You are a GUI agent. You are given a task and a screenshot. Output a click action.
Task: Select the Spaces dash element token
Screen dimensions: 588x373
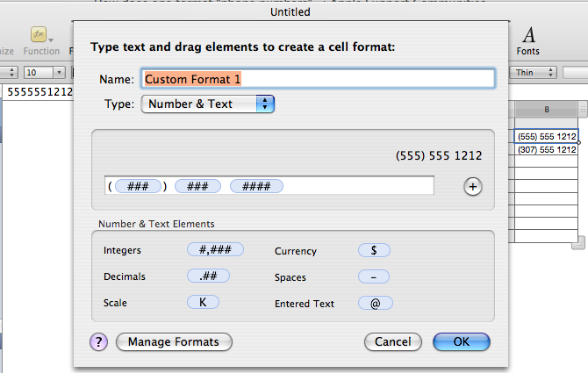click(374, 276)
